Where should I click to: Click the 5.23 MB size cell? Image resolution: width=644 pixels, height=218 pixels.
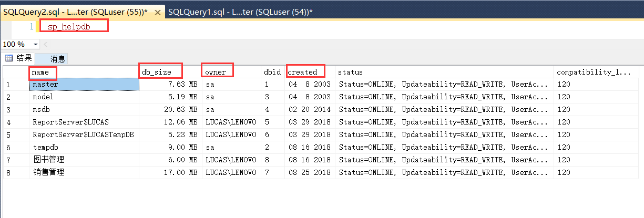coord(171,134)
